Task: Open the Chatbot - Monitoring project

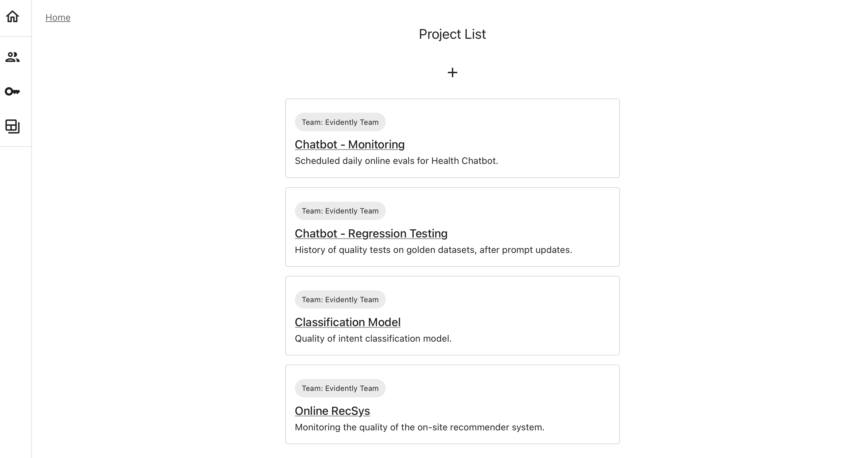Action: [x=350, y=144]
